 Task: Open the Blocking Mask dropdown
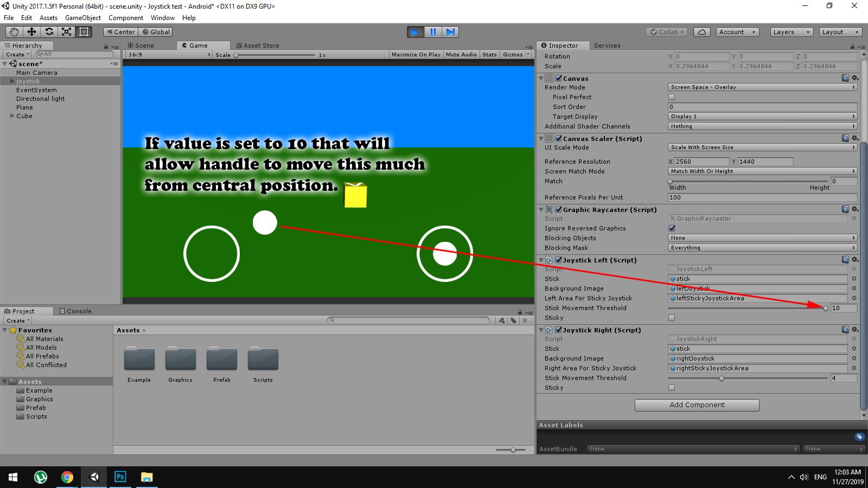(762, 247)
